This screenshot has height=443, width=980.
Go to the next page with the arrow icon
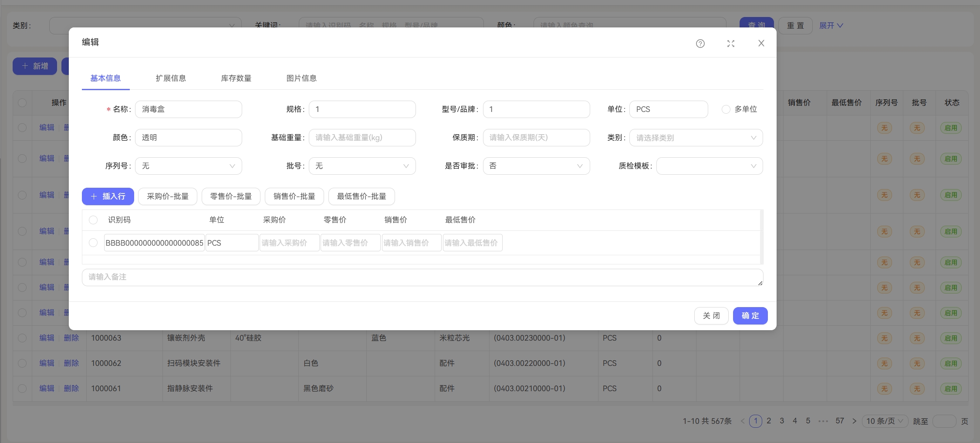(x=854, y=421)
